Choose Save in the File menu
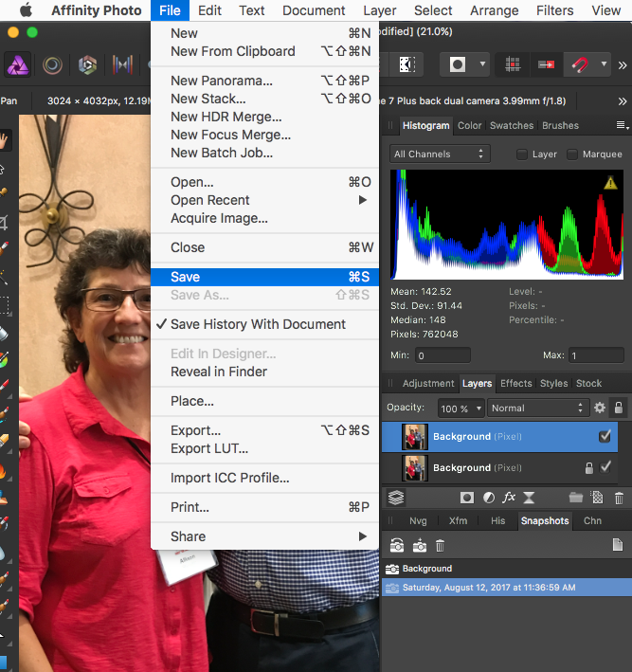Image resolution: width=632 pixels, height=672 pixels. click(264, 277)
